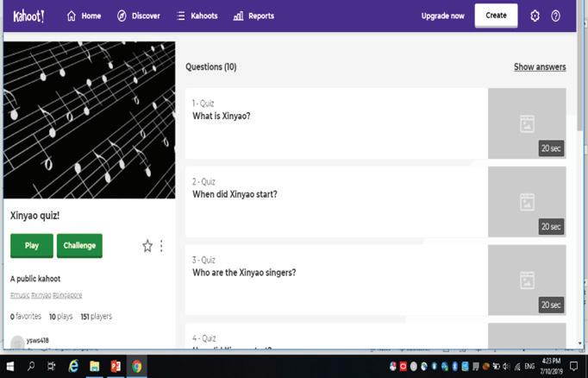This screenshot has width=588, height=378.
Task: Click Show answers link
Action: pyautogui.click(x=540, y=66)
